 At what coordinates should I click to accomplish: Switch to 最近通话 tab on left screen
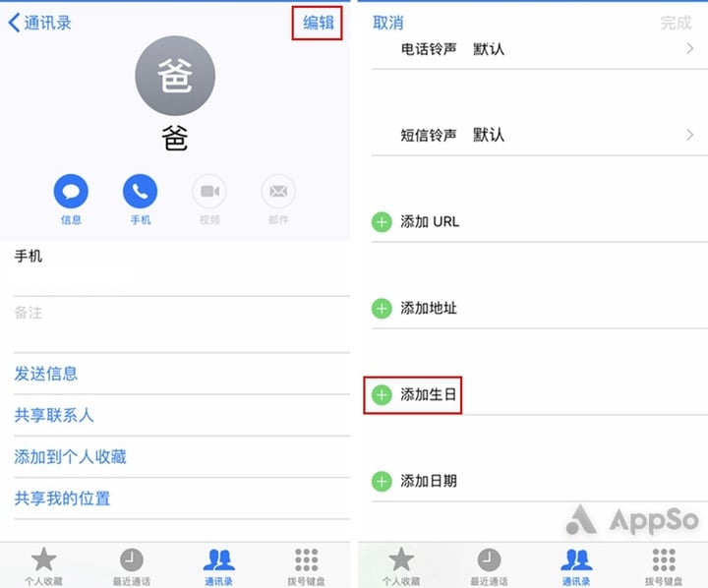click(132, 566)
